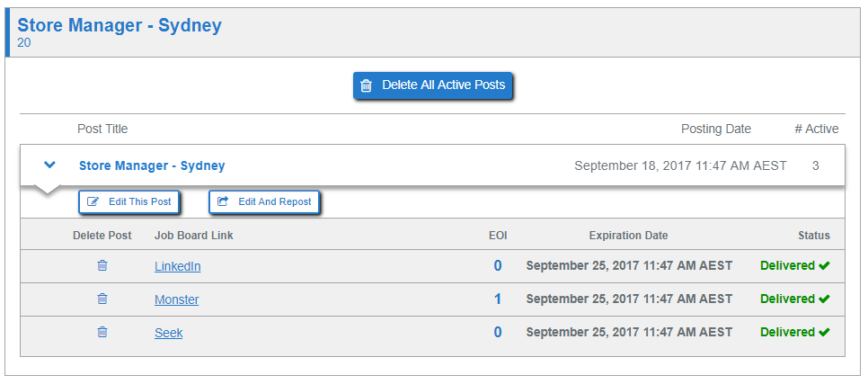Click the Monster EOI count of 1
This screenshot has height=384, width=868.
coord(498,299)
